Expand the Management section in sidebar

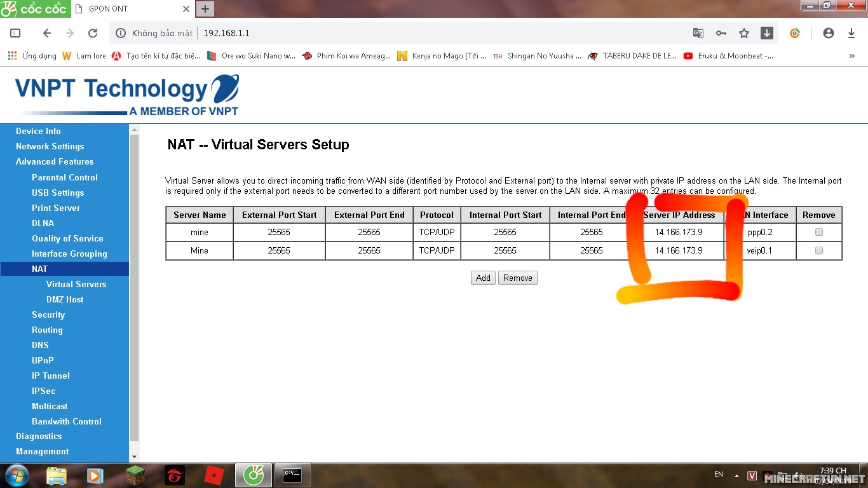[43, 451]
